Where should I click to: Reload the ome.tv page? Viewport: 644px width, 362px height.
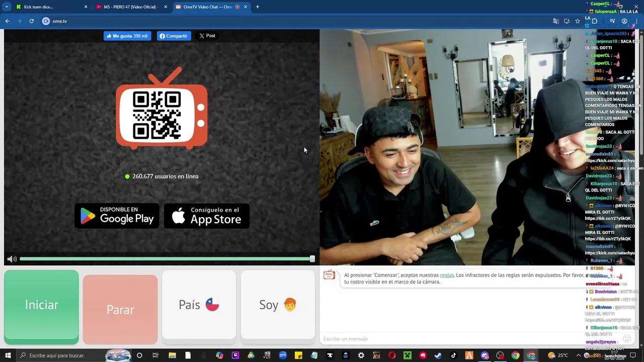(31, 21)
